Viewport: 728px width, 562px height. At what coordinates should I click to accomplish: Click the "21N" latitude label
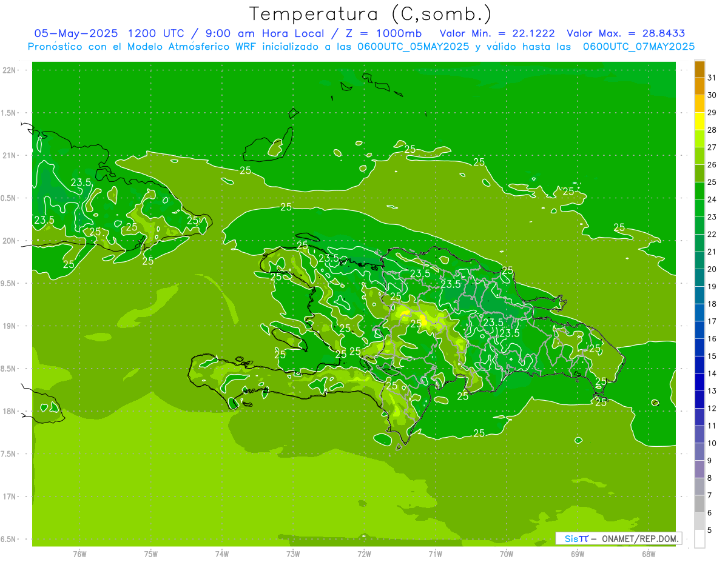[9, 155]
